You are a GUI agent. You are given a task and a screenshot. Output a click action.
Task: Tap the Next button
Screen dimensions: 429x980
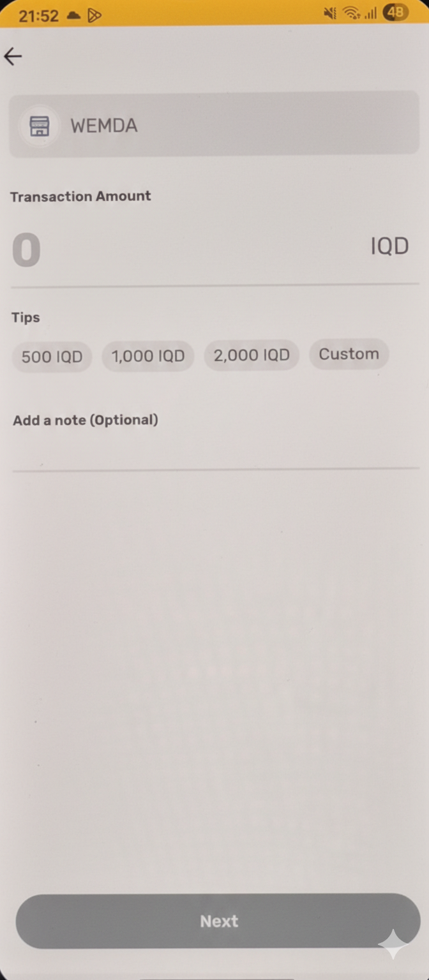click(x=218, y=921)
